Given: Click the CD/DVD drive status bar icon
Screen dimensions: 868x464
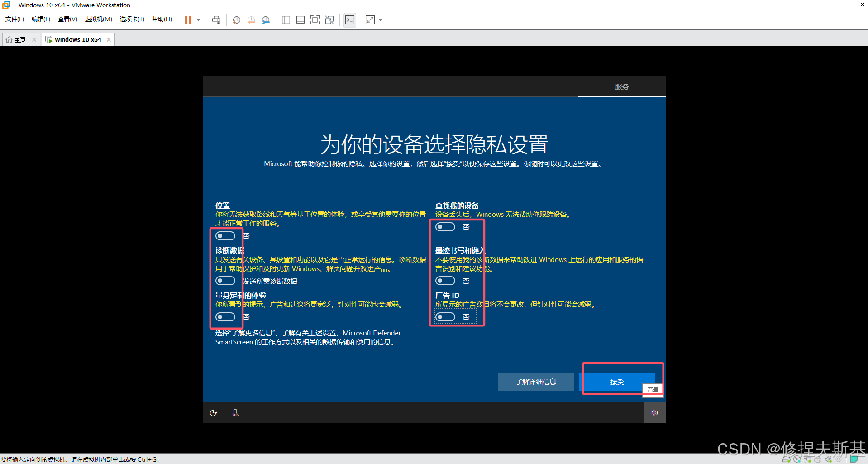Looking at the screenshot, I should (x=797, y=459).
